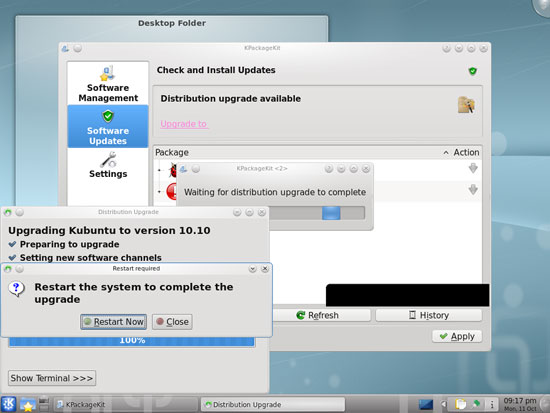
Task: Switch to Distribution Upgrade taskbar entry
Action: 273,405
